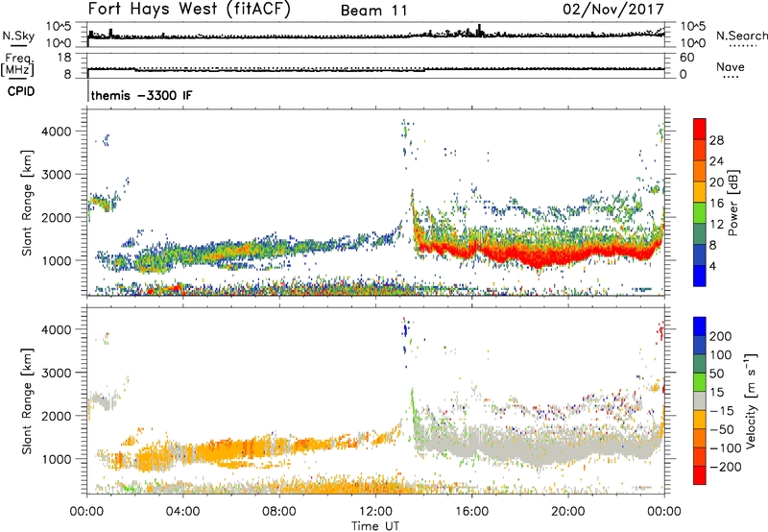Click the Velocity colorbar segment between -200 and -100

tap(700, 456)
